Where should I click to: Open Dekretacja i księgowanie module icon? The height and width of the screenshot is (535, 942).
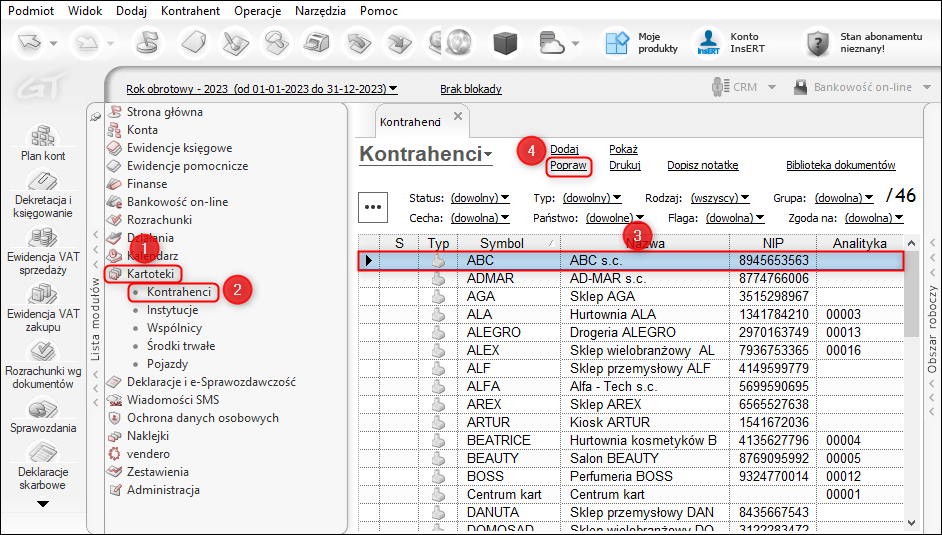click(x=43, y=183)
